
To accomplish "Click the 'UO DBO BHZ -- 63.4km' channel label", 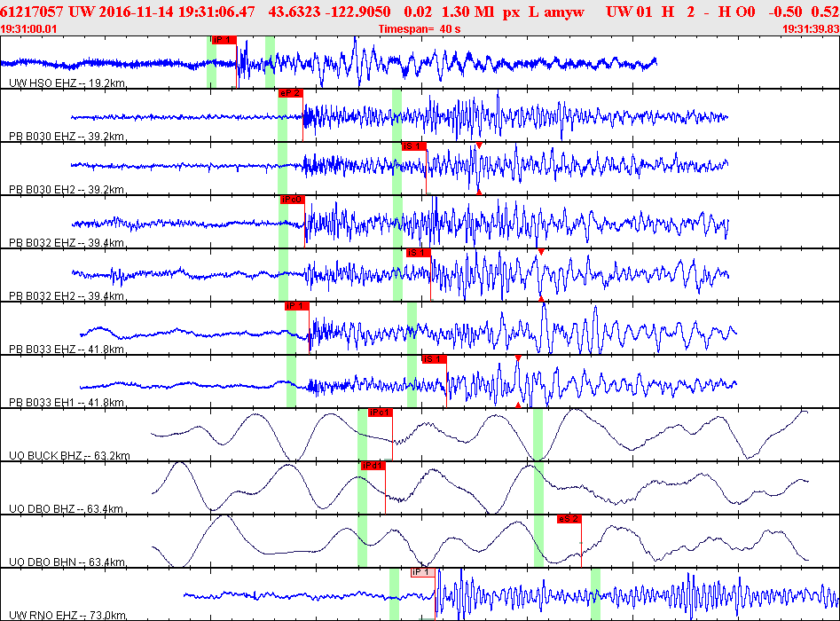I will [x=67, y=508].
